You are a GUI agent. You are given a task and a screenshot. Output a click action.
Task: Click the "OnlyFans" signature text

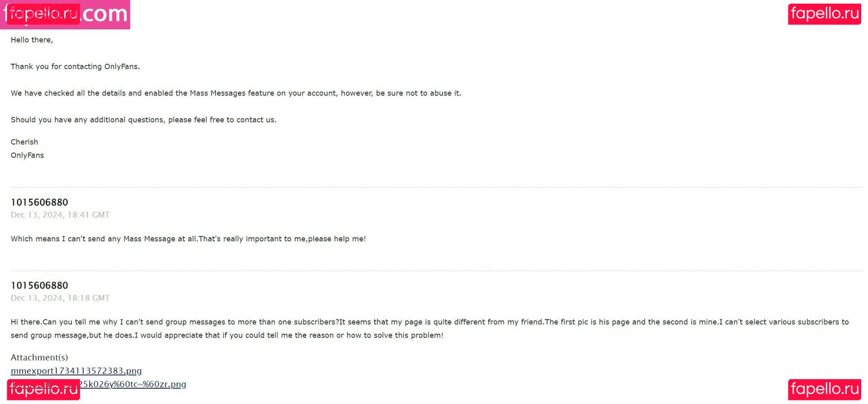(x=27, y=155)
